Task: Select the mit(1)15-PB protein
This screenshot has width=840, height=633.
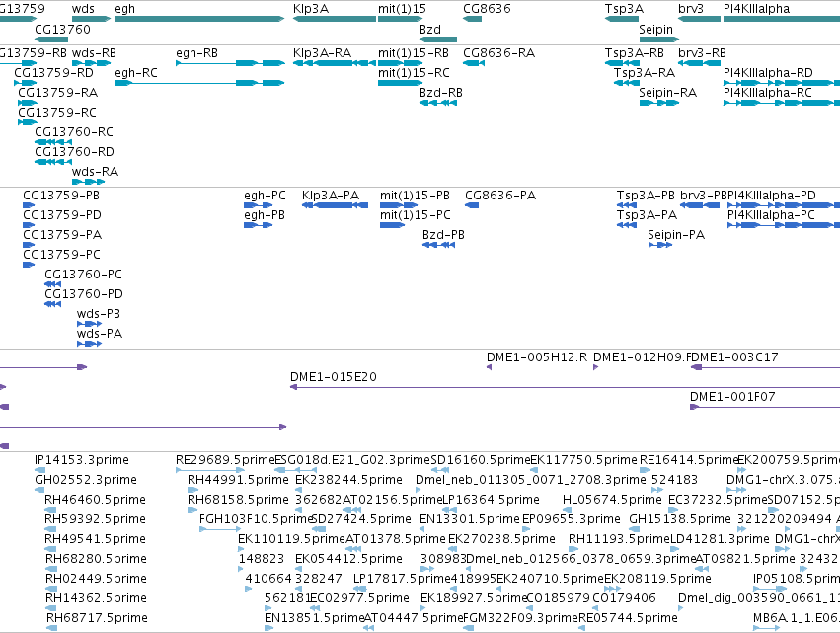Action: pos(399,205)
